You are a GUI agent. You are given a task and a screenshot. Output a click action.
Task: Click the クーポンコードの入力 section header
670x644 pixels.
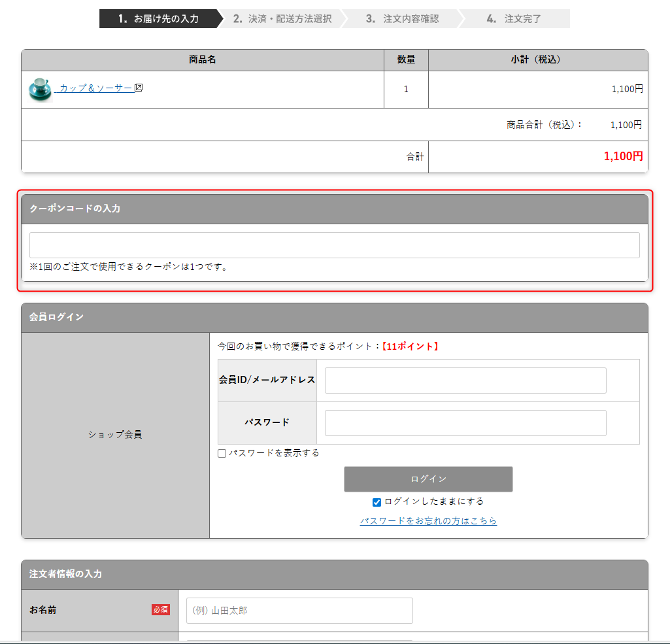[x=75, y=209]
